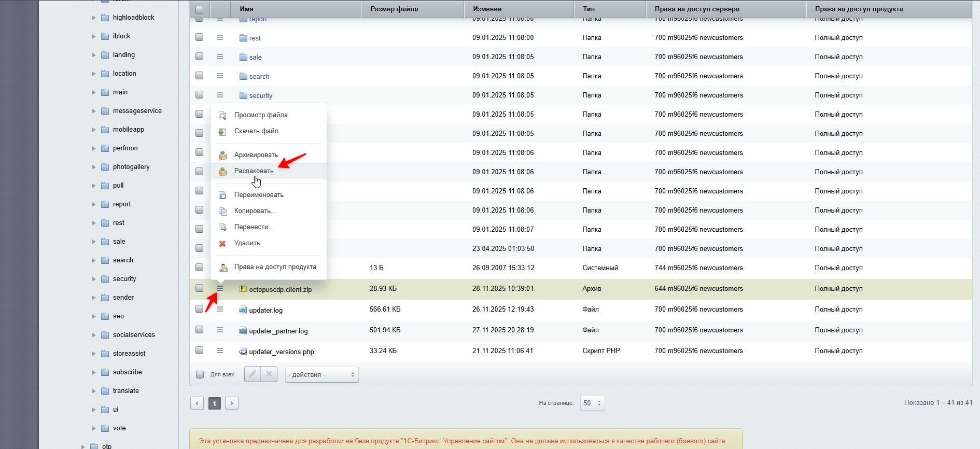The image size is (980, 449).
Task: Click pencil edit icon in bottom toolbar
Action: pos(253,374)
